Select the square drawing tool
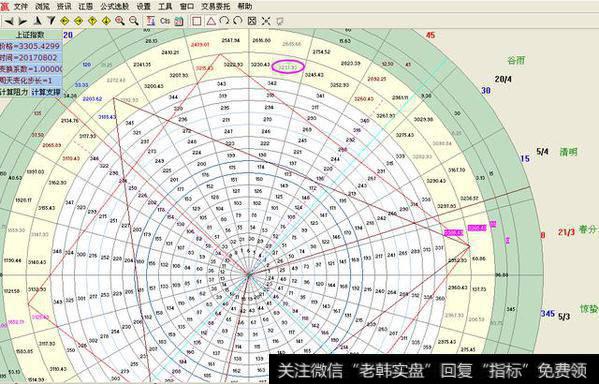This screenshot has width=599, height=384. tap(197, 21)
